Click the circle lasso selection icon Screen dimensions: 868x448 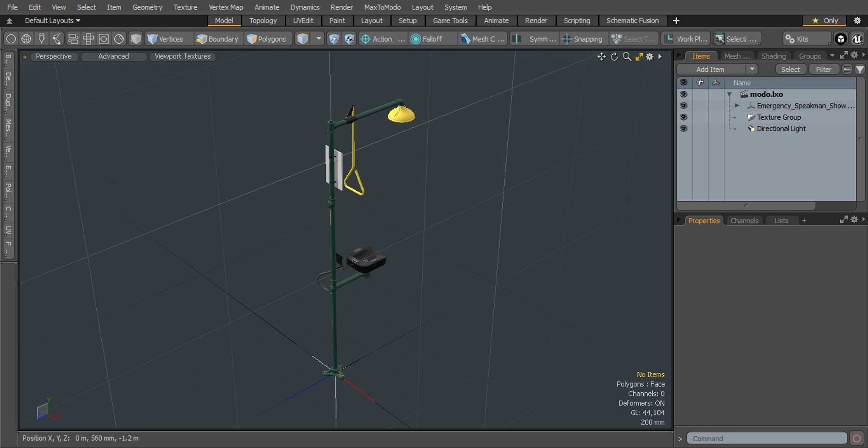(11, 39)
